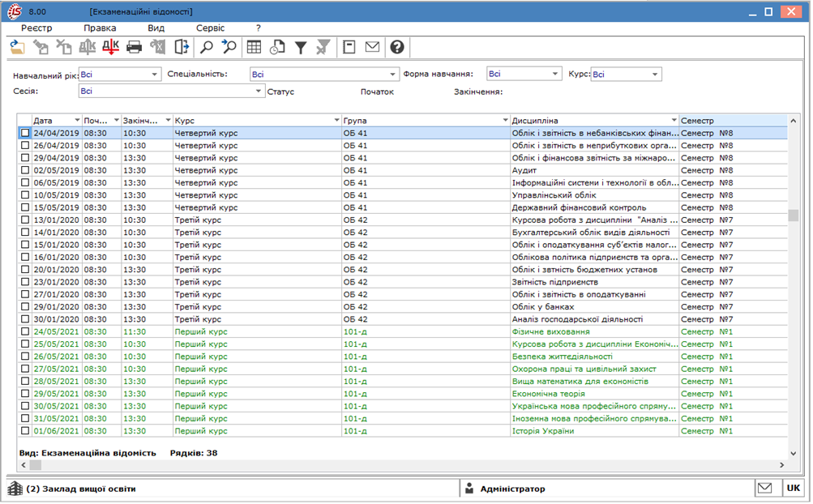This screenshot has width=813, height=504.
Task: Toggle checkbox for 30/01/2020 row
Action: pos(25,319)
